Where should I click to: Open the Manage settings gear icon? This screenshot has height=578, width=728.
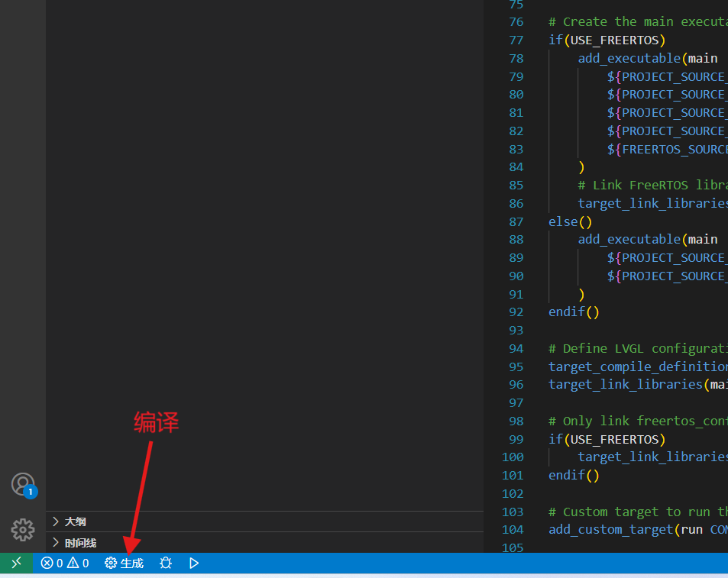(x=22, y=529)
